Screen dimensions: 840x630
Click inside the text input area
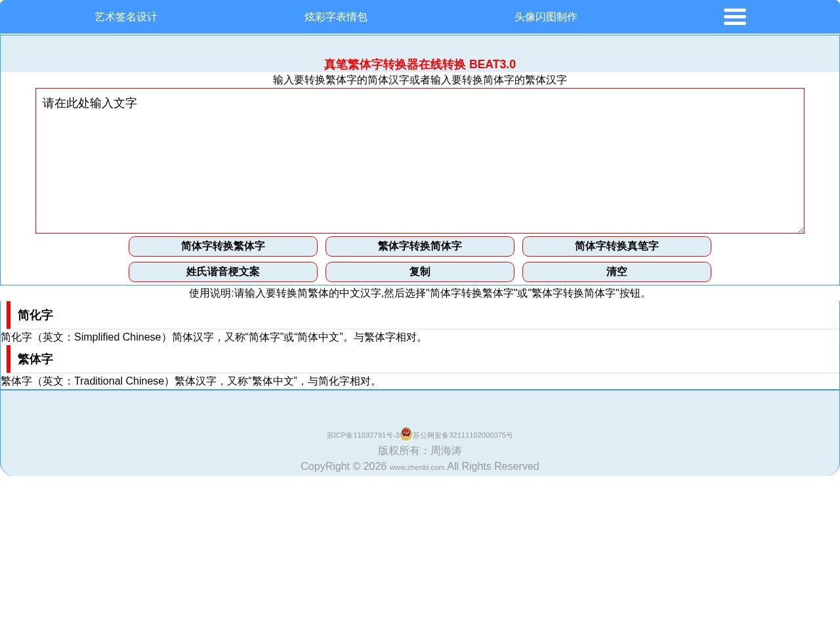419,161
